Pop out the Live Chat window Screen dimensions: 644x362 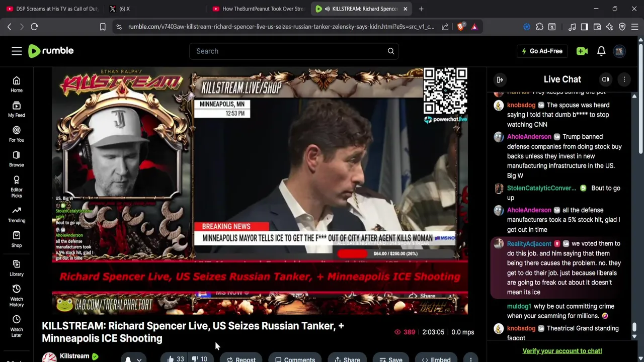(x=606, y=79)
